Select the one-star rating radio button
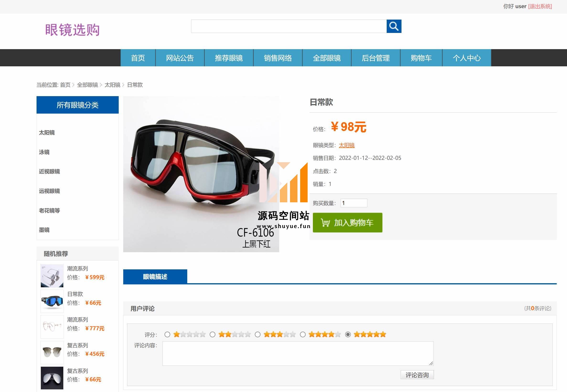 click(x=167, y=335)
